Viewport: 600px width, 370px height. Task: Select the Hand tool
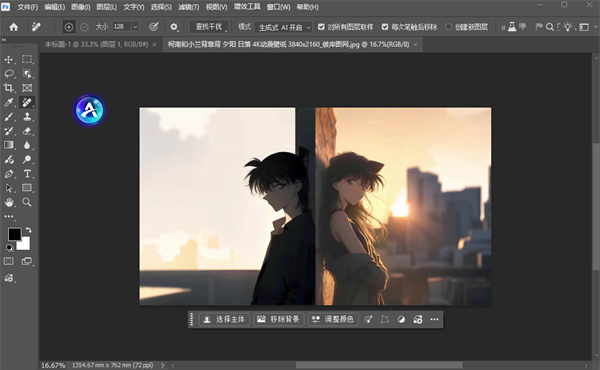(x=8, y=202)
